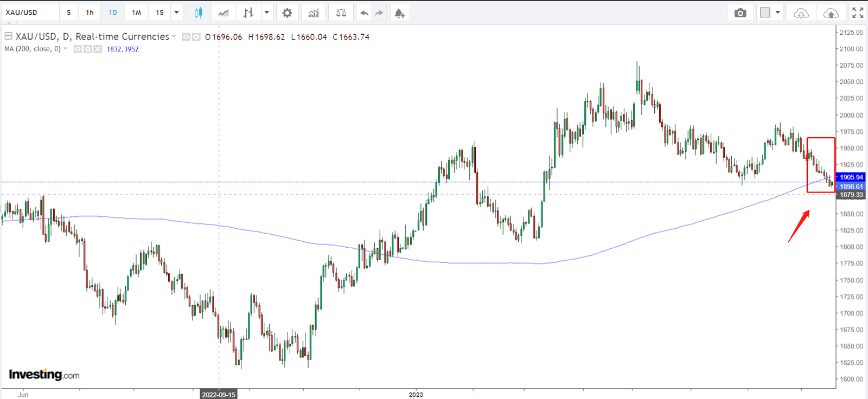Viewport: 868px width, 399px height.
Task: Click the XAU/USD, D, Real-time Currencies title
Action: pos(92,37)
